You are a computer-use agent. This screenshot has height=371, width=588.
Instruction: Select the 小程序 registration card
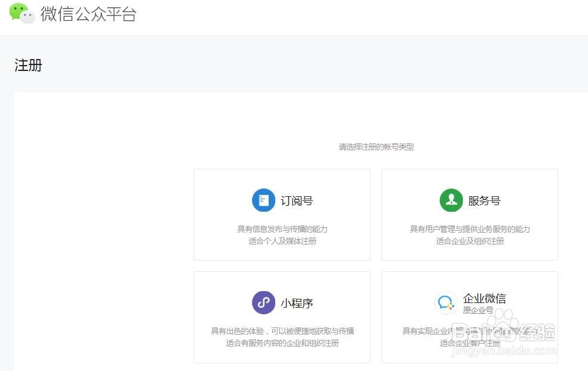coord(282,317)
